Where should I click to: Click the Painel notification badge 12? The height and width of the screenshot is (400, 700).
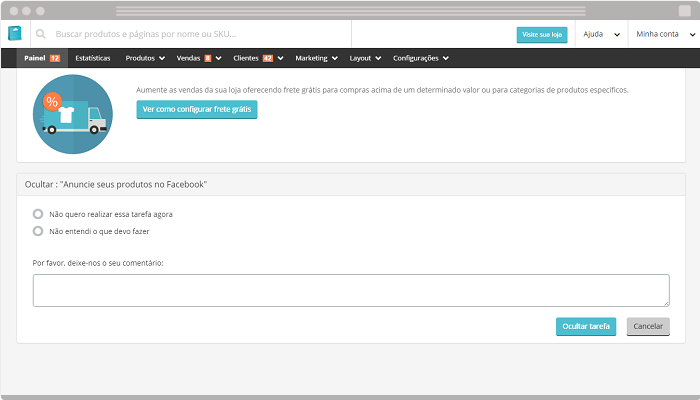point(55,58)
